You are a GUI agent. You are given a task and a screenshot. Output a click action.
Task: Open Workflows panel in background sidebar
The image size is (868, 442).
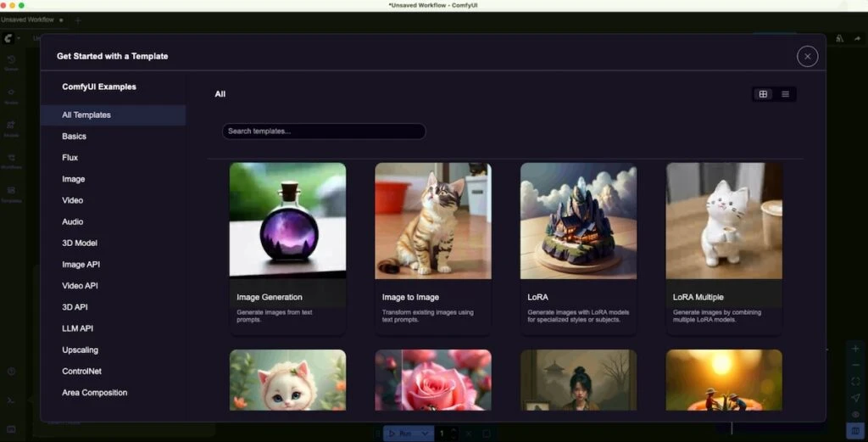point(11,161)
